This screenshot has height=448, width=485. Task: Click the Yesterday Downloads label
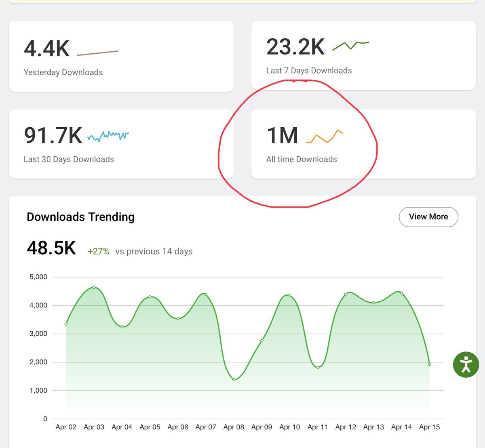(x=63, y=73)
